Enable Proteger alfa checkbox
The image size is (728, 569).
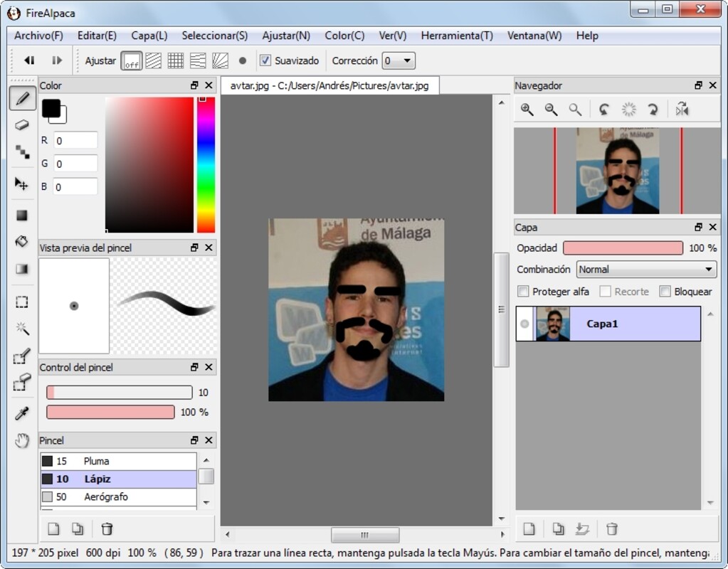tap(524, 292)
